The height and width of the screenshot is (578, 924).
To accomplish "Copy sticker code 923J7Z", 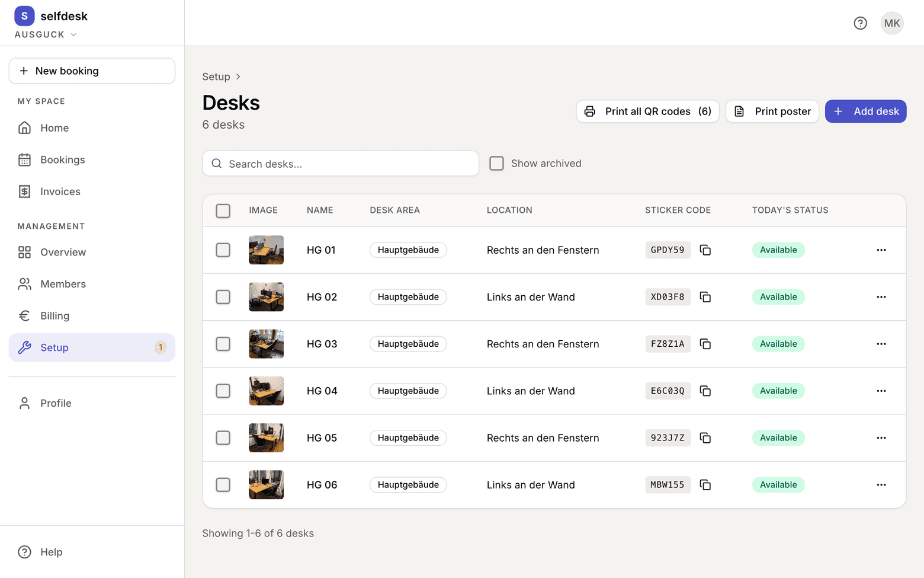I will click(705, 438).
